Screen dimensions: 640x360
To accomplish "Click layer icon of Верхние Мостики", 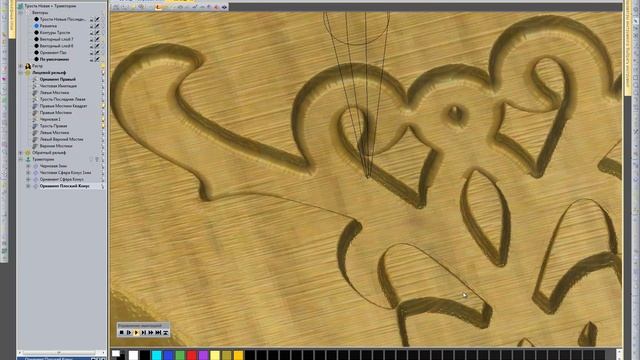I will coord(36,146).
